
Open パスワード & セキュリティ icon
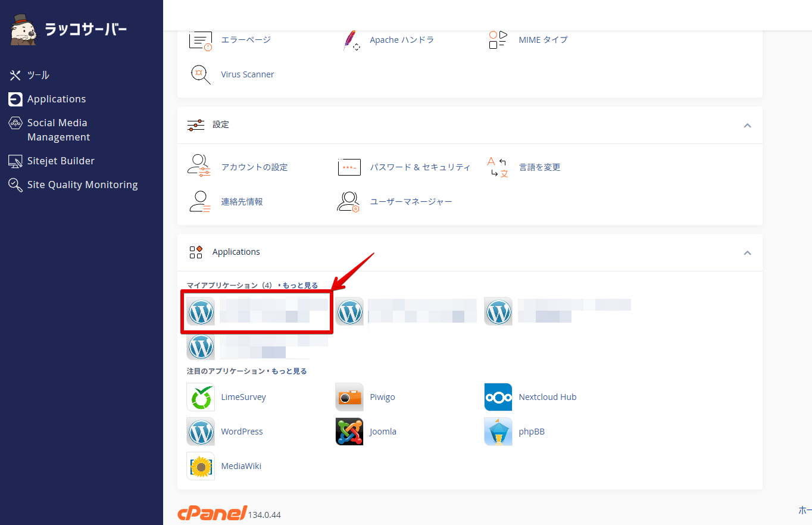tap(349, 167)
